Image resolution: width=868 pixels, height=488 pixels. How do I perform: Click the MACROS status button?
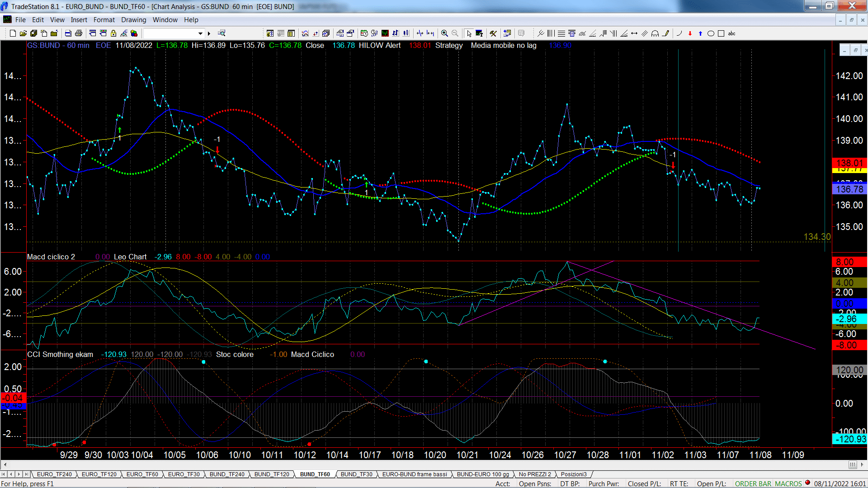[x=788, y=483]
